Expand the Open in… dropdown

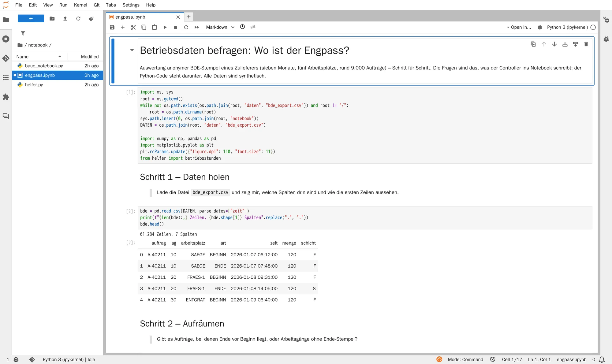[x=519, y=27]
